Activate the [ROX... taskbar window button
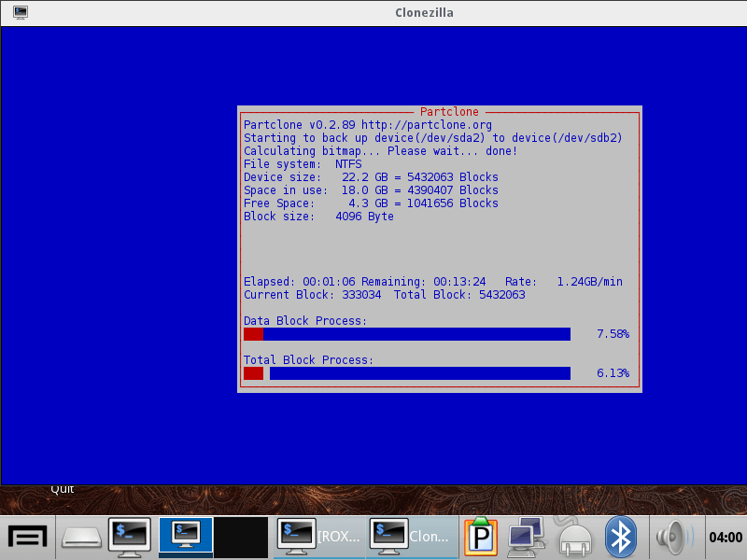The height and width of the screenshot is (560, 747). point(319,538)
